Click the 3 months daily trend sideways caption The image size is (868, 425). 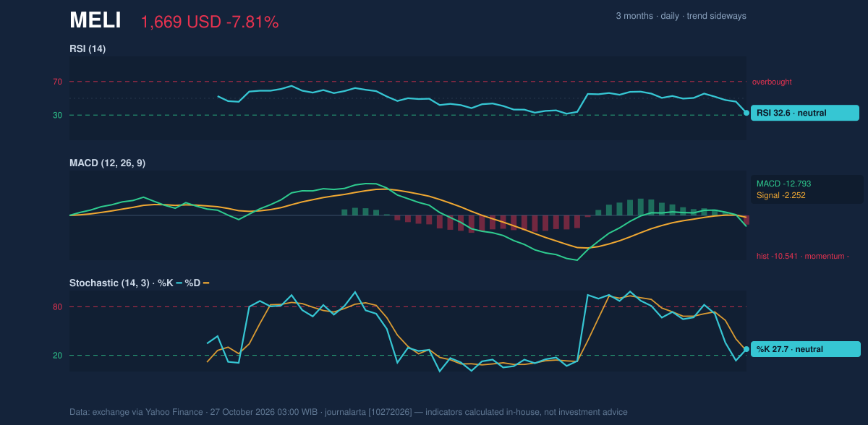(x=681, y=16)
